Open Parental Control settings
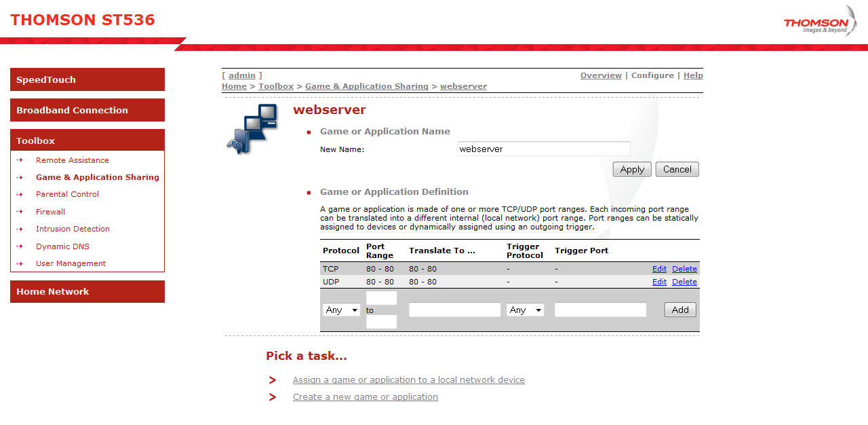The image size is (868, 425). (x=67, y=194)
